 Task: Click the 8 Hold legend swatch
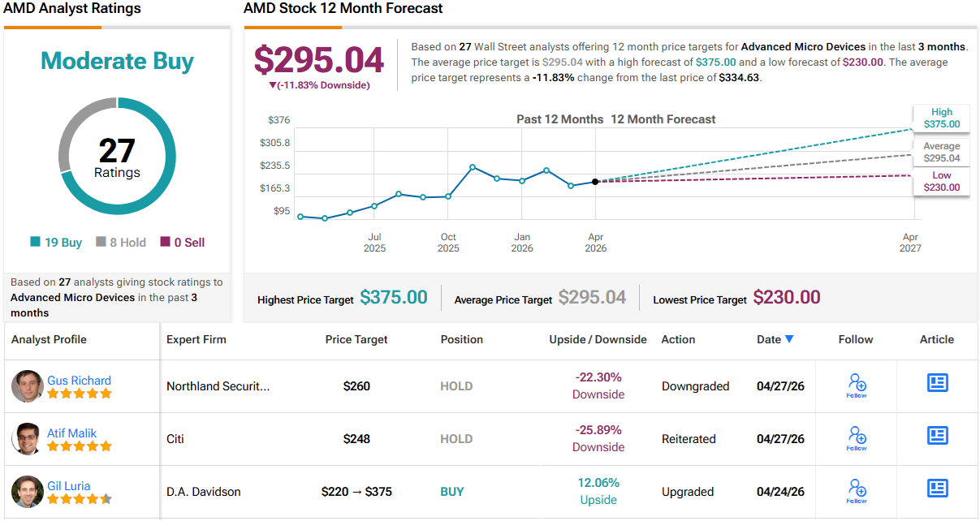pos(101,242)
